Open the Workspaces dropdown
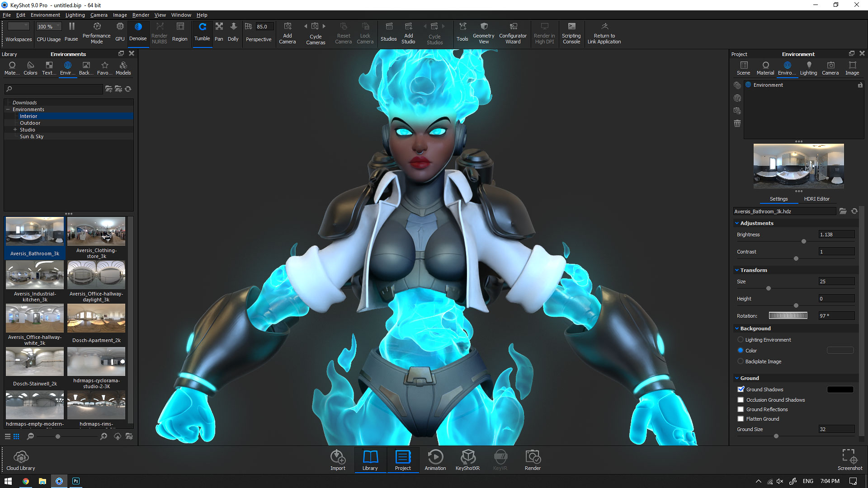This screenshot has width=868, height=488. pos(19,27)
